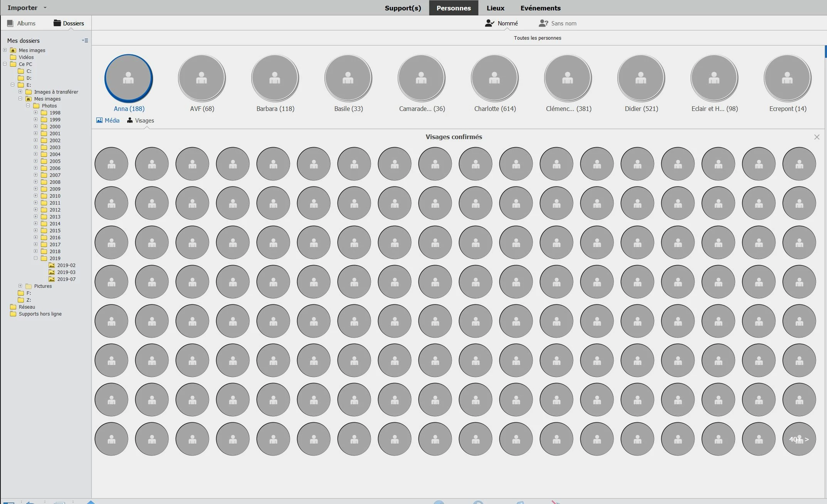The height and width of the screenshot is (504, 827).
Task: Expand the Pictures folder node
Action: coord(20,286)
